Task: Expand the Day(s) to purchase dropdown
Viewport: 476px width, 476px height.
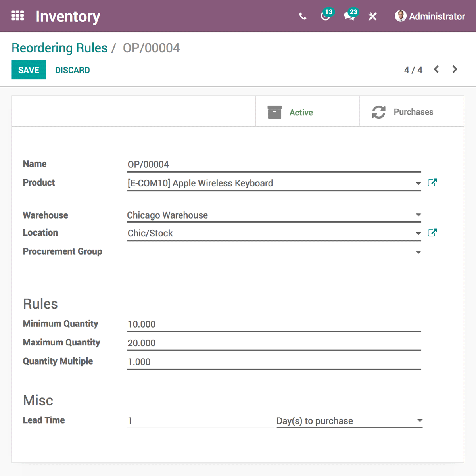Action: click(420, 420)
